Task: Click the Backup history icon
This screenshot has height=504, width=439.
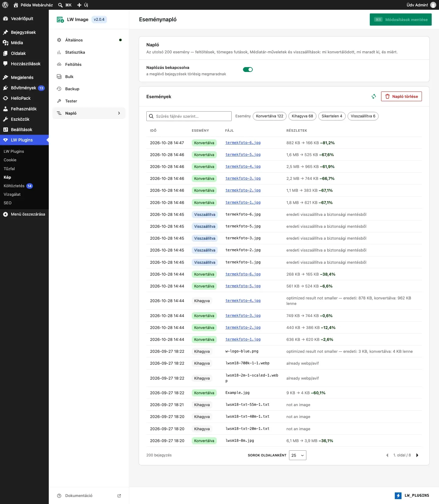Action: 59,89
